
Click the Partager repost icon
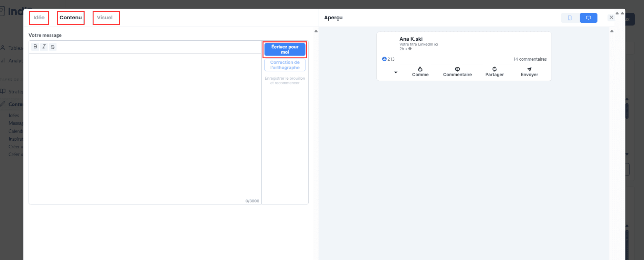click(x=495, y=69)
